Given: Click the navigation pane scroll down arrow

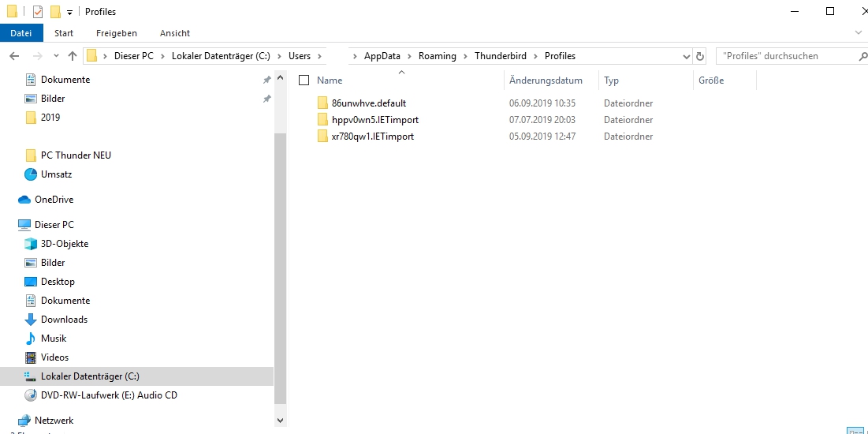Looking at the screenshot, I should (280, 421).
